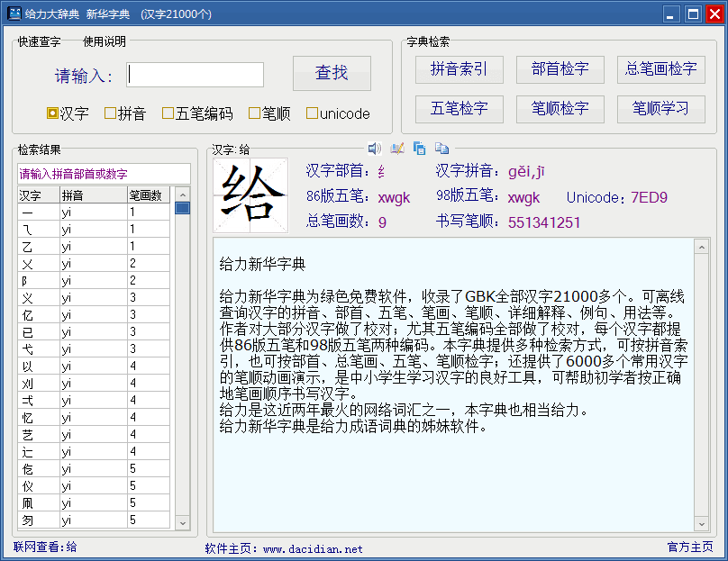
Task: Select the 义 row in results
Action: pyautogui.click(x=94, y=298)
